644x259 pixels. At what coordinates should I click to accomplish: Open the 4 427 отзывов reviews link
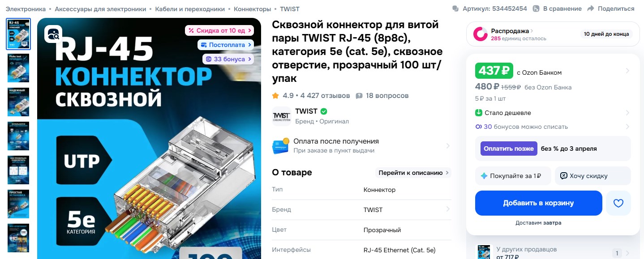click(x=325, y=96)
